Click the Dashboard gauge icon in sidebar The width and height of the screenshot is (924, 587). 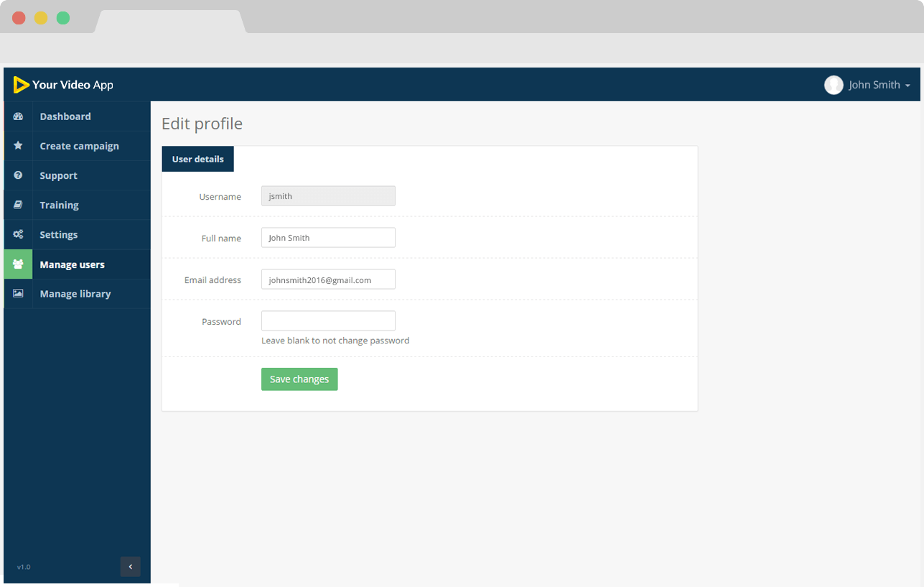19,116
